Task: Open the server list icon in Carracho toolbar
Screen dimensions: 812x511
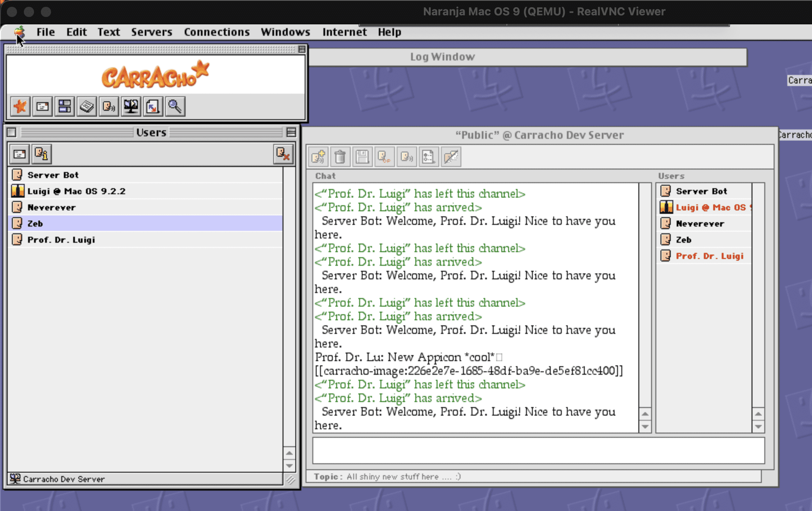Action: click(64, 106)
